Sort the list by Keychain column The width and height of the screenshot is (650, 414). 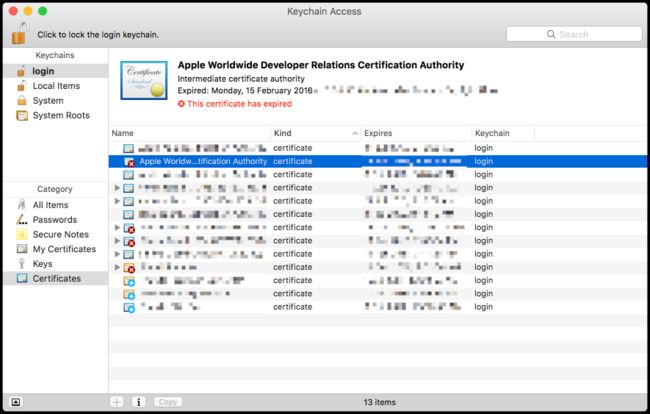(x=503, y=133)
